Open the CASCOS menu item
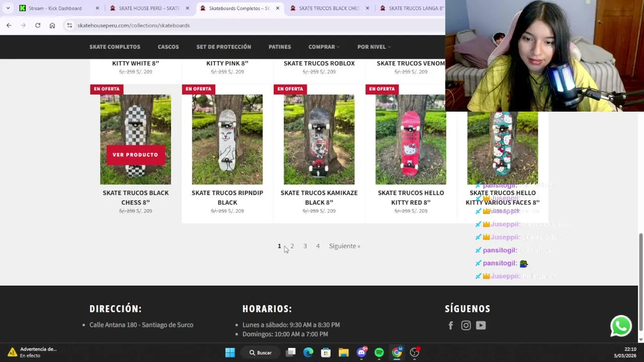This screenshot has width=644, height=362. (168, 47)
